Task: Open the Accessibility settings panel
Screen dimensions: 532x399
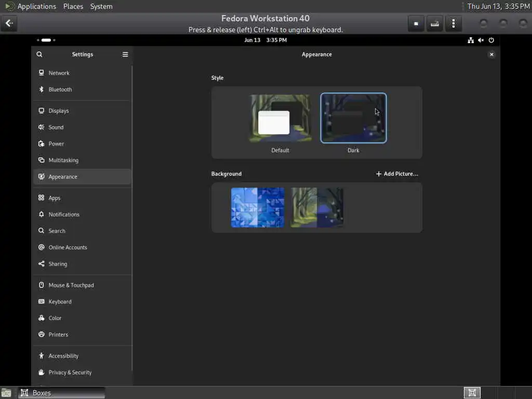Action: tap(82, 356)
